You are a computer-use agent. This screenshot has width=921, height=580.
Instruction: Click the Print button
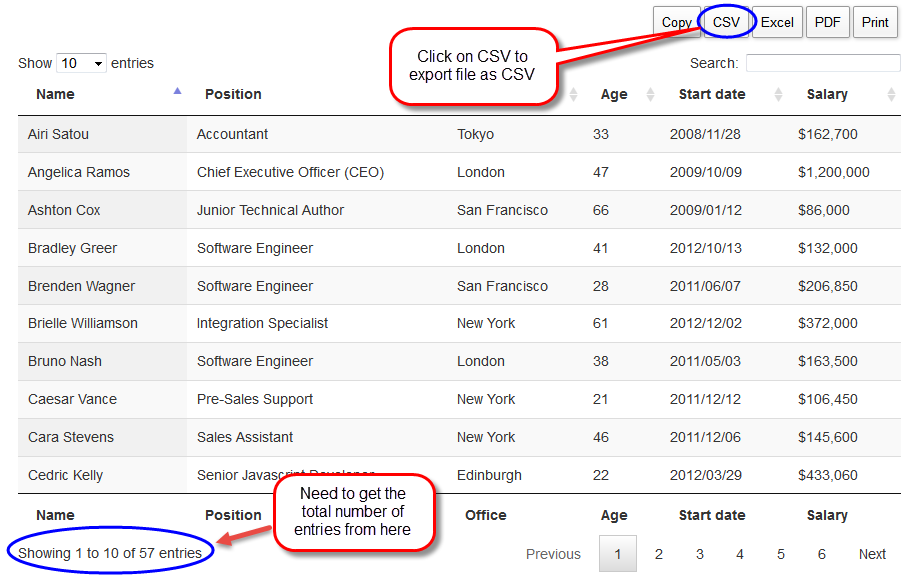point(875,22)
